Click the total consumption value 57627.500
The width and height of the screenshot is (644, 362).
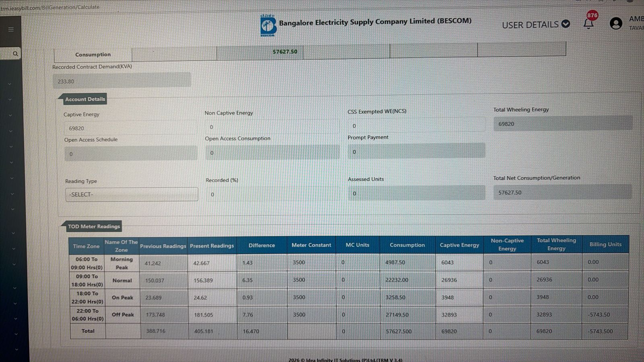(408, 331)
